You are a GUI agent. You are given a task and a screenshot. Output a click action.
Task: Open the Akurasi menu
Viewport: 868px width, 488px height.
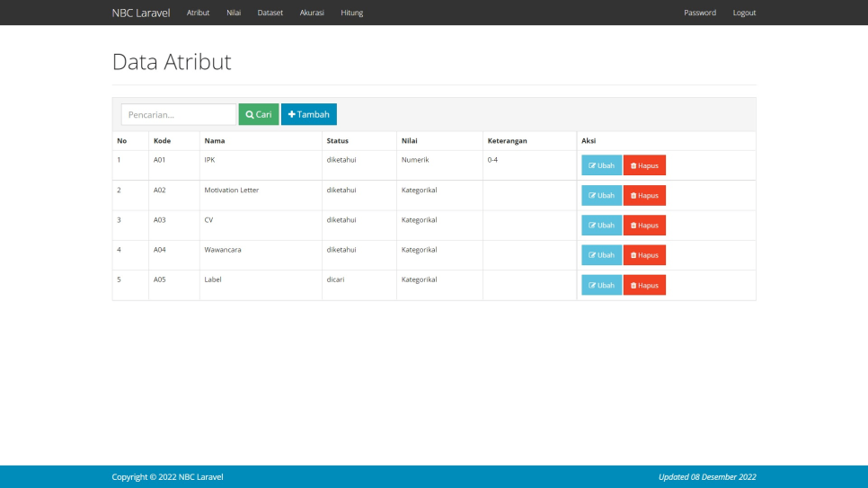[312, 13]
